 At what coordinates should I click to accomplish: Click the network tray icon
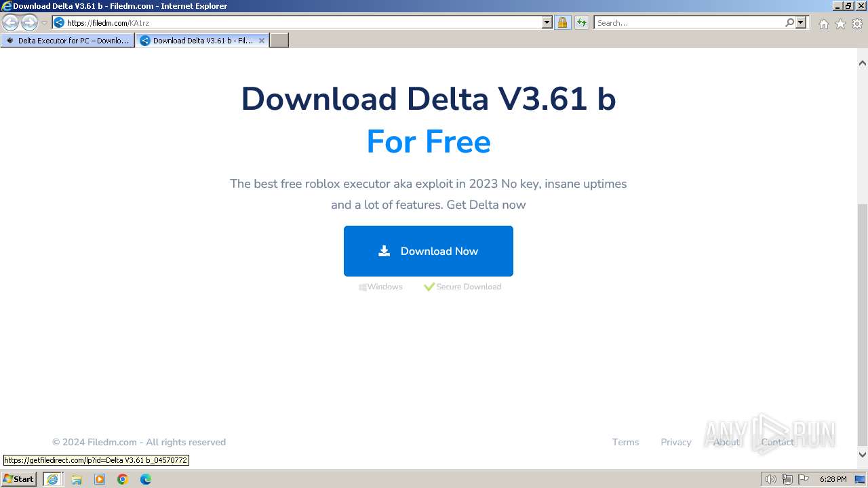coord(787,479)
